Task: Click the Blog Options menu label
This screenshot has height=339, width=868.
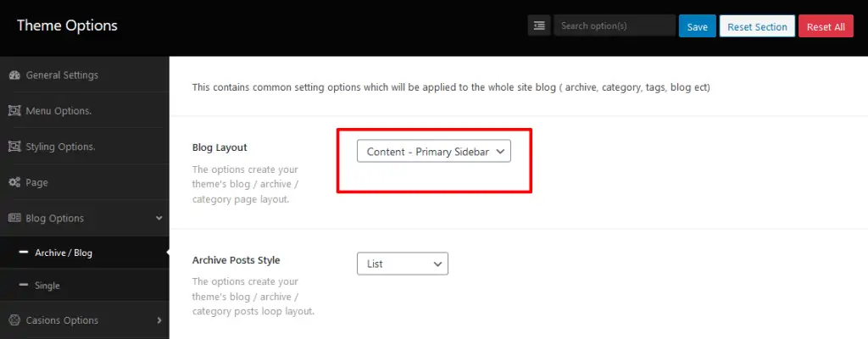Action: click(x=55, y=219)
